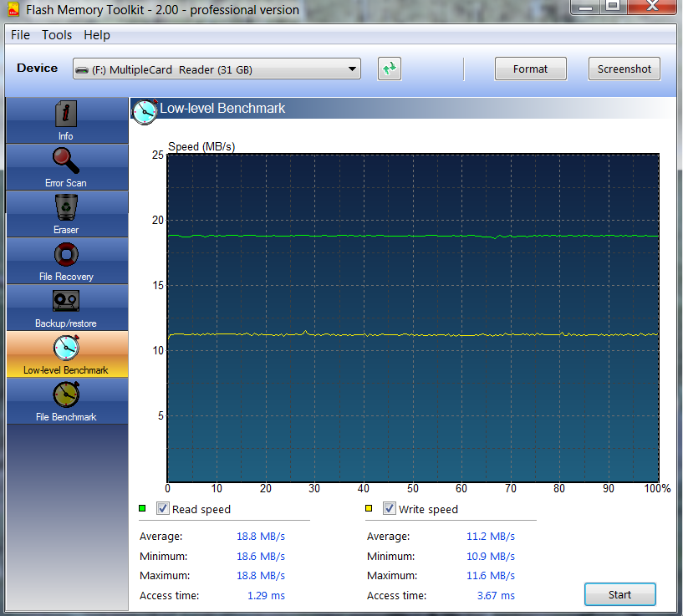683x616 pixels.
Task: Switch to File Benchmark tool
Action: tap(66, 395)
